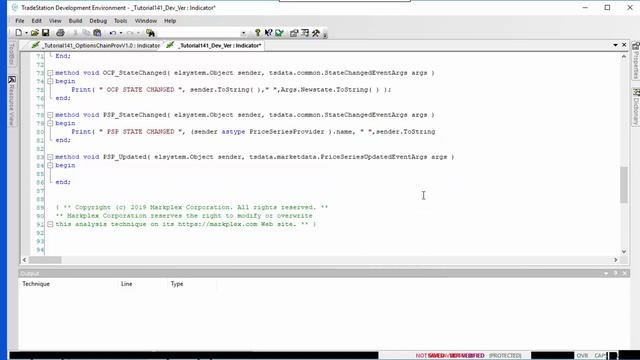Open the Window menu
Viewport: 640px width, 360px height.
coord(146,21)
